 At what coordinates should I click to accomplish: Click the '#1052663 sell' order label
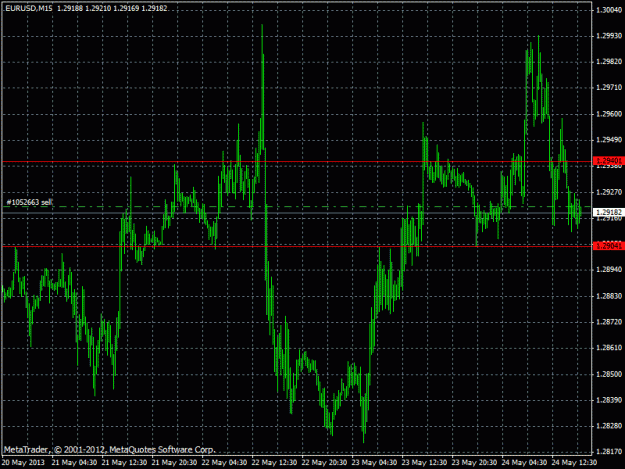(29, 202)
